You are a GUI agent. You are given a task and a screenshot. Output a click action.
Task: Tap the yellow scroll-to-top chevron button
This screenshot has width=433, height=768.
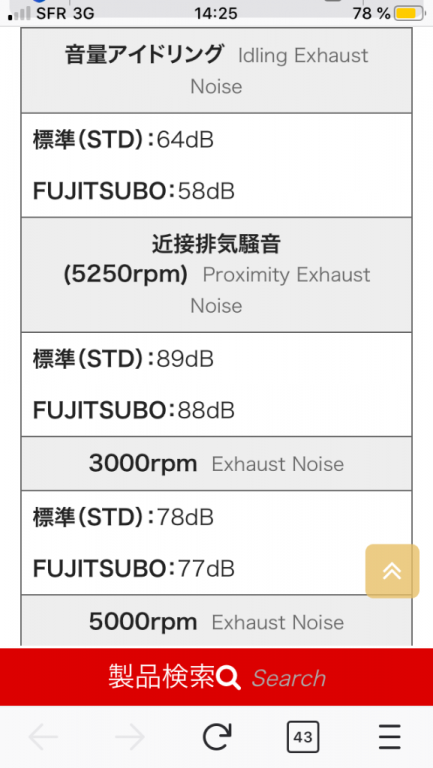click(x=392, y=571)
